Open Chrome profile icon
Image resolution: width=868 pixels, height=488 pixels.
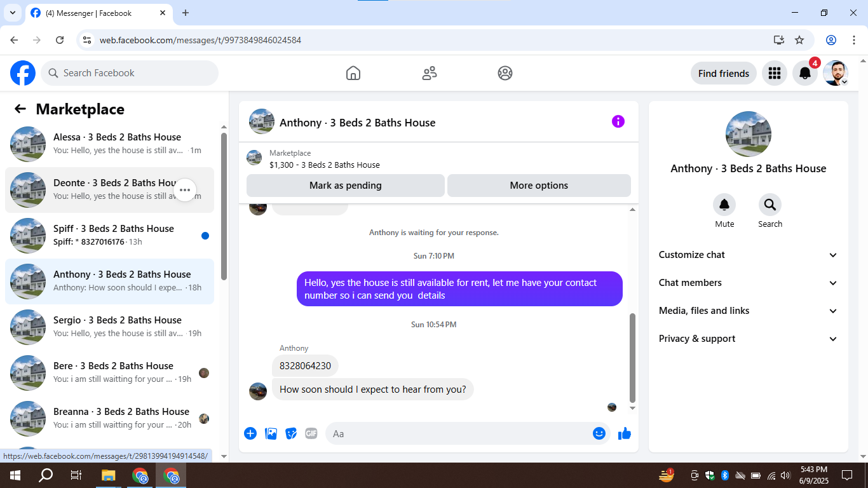(x=831, y=40)
